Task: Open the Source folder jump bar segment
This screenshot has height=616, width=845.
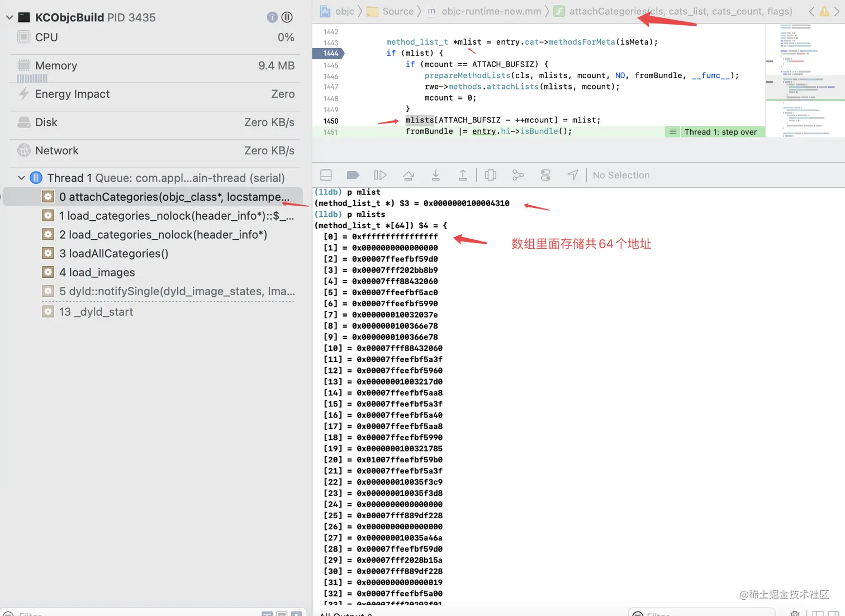Action: [x=391, y=11]
